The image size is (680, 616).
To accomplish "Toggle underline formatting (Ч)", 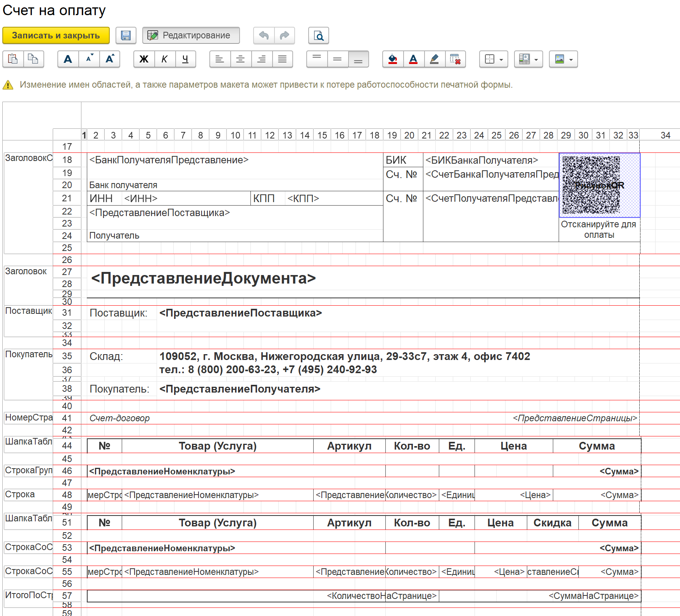I will tap(185, 59).
